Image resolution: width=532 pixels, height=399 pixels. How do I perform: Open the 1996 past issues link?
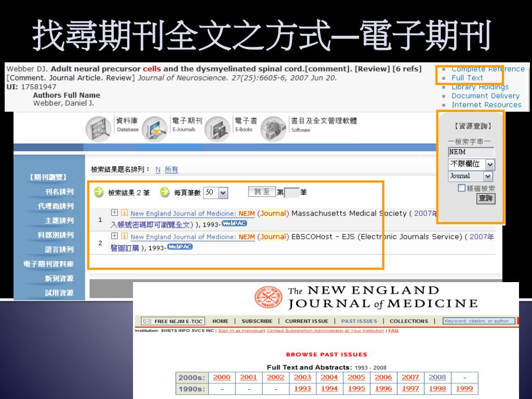coord(383,389)
